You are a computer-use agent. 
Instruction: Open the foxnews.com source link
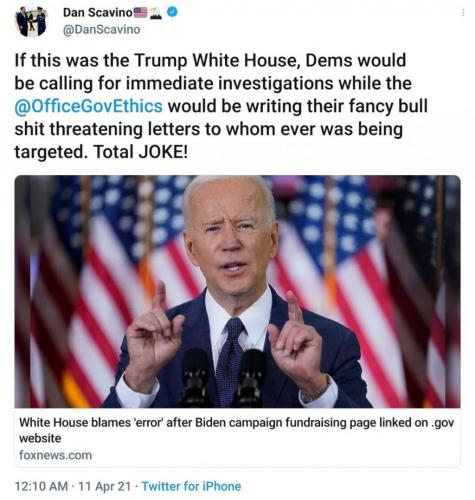pyautogui.click(x=55, y=455)
